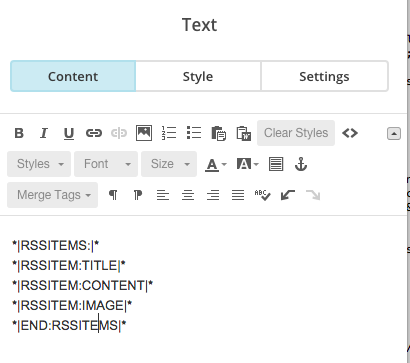Run the ABC spell check
Screen dimensions: 410x363
[x=263, y=195]
